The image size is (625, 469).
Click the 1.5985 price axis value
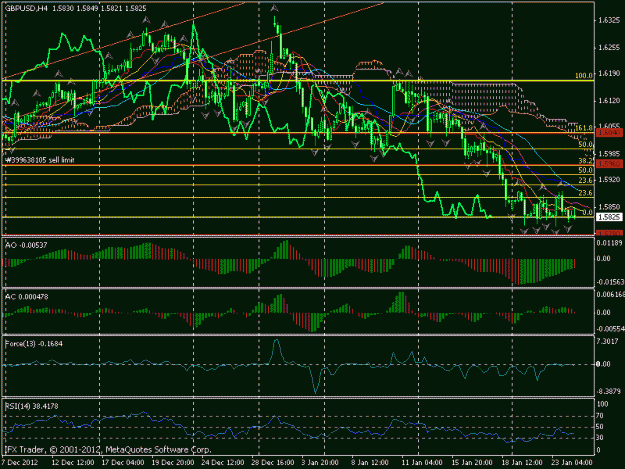(x=609, y=153)
